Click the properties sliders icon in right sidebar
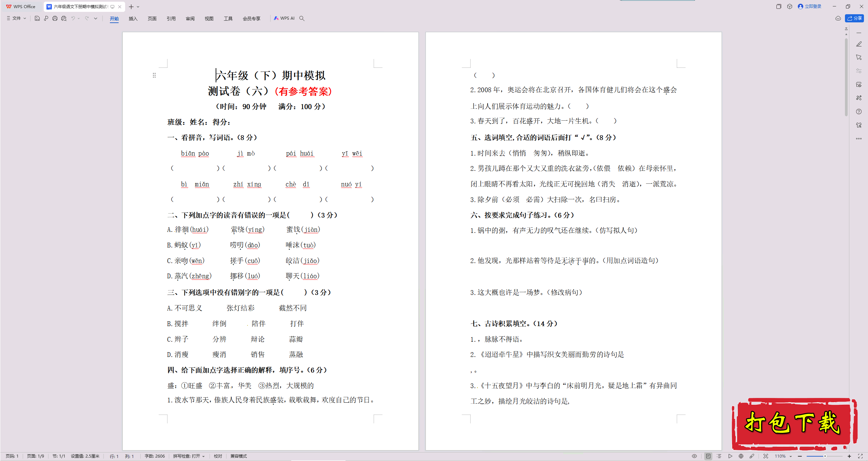 859,71
